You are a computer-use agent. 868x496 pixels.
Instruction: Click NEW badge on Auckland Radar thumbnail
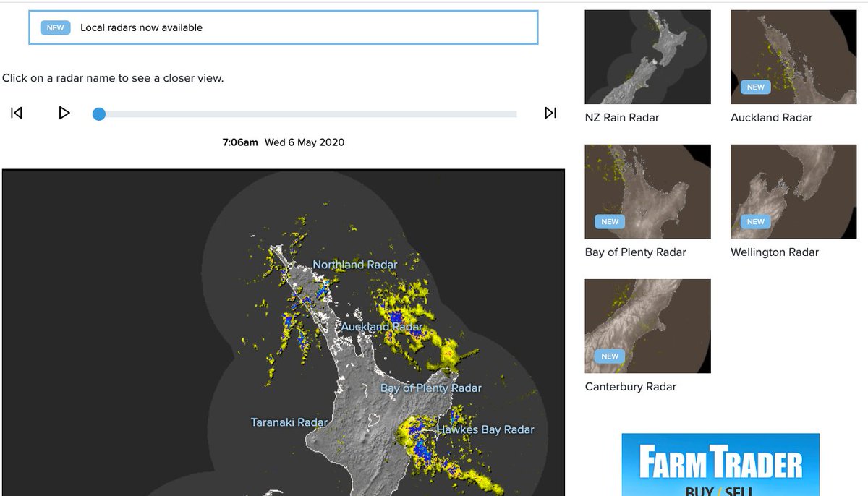pyautogui.click(x=755, y=87)
